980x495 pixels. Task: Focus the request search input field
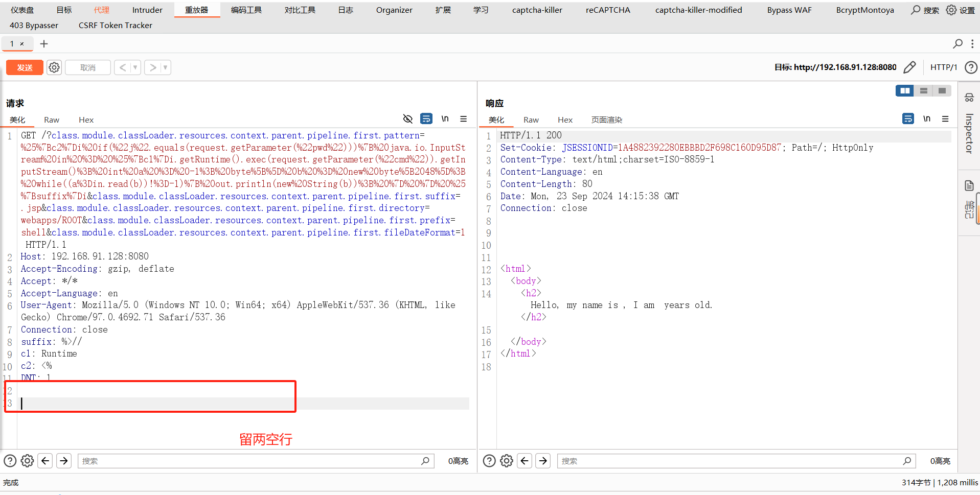[256, 461]
